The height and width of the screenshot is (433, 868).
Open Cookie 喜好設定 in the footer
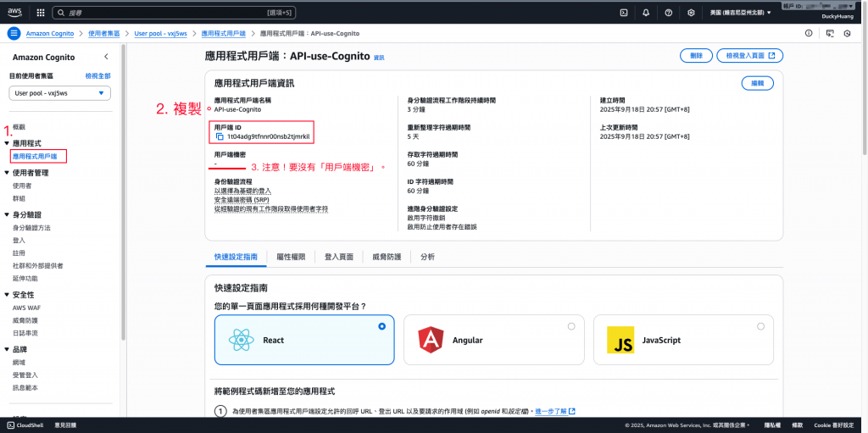[x=834, y=425]
